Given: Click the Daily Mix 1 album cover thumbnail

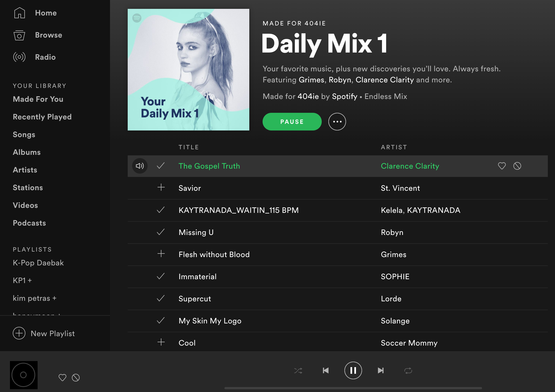Looking at the screenshot, I should click(188, 70).
